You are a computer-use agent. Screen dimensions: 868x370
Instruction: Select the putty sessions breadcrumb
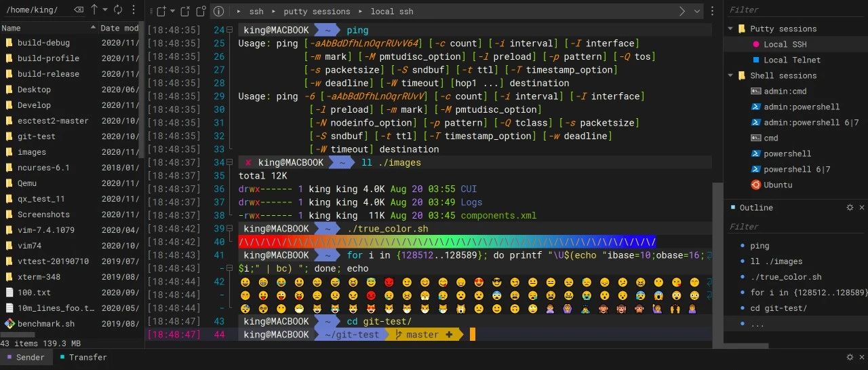click(317, 12)
